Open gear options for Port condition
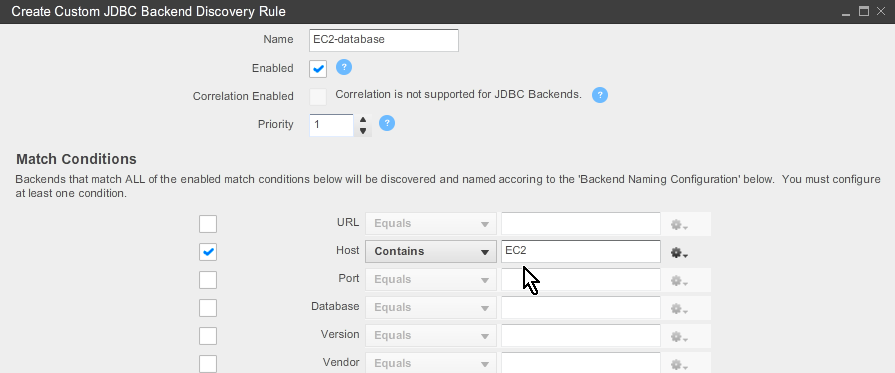Screen dimensions: 895x373 tap(679, 280)
